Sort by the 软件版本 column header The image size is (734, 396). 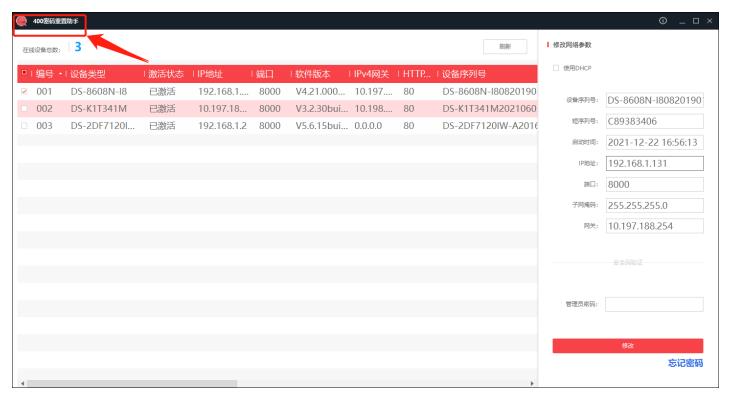click(313, 74)
